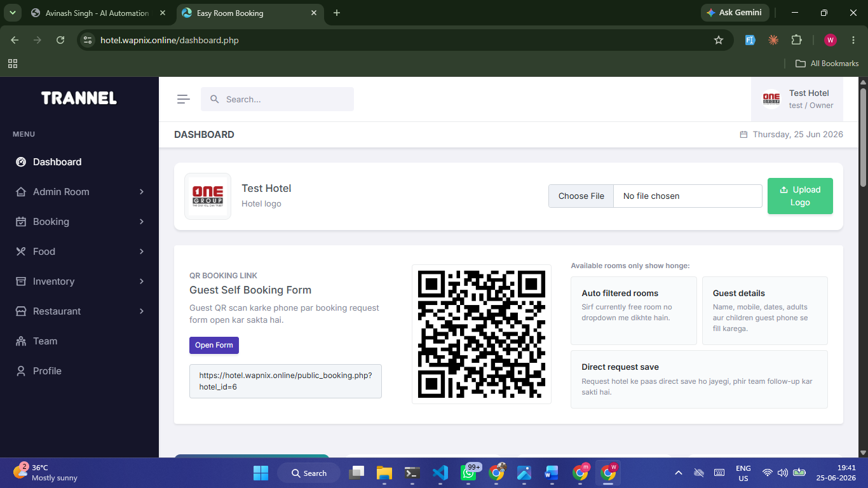868x488 pixels.
Task: Click the Auto filtered rooms card
Action: (x=634, y=311)
